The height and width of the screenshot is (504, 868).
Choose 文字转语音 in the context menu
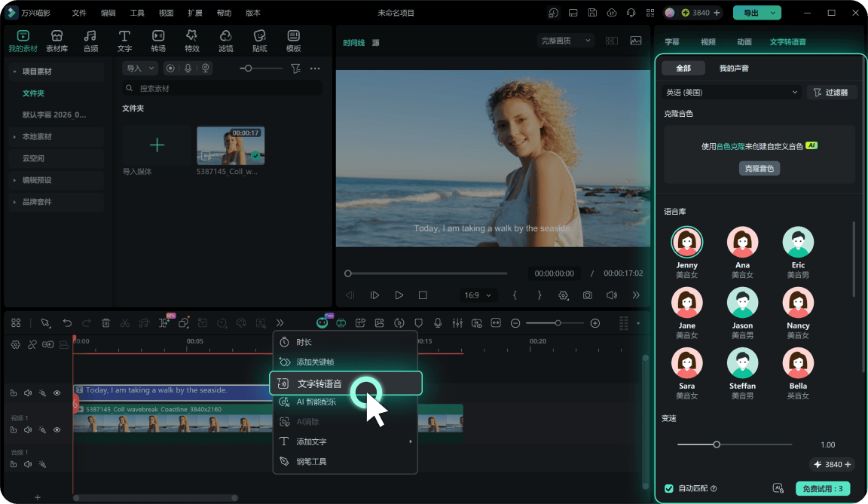click(x=346, y=383)
